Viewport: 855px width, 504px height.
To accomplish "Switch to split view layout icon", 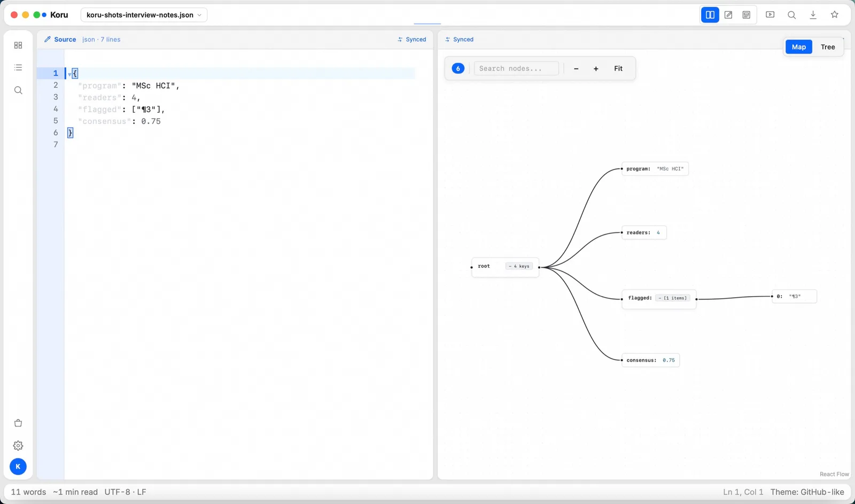I will [x=710, y=15].
